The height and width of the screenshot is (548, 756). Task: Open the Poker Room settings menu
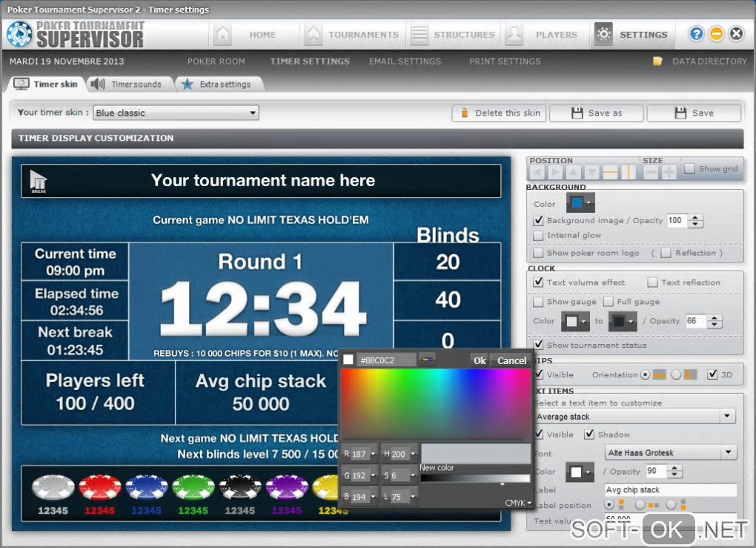[216, 62]
